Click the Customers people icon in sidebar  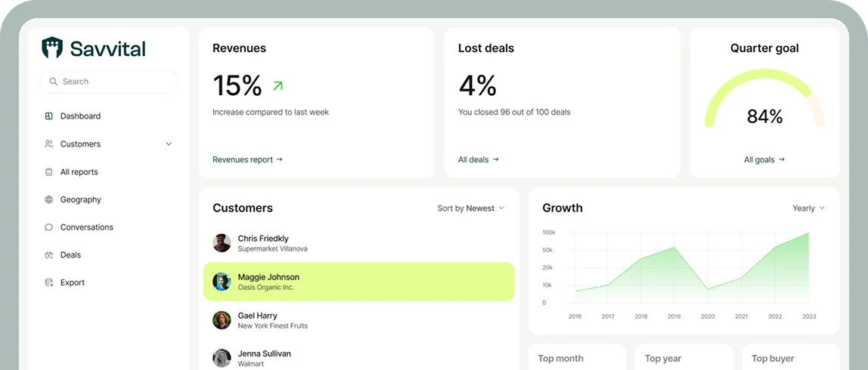tap(49, 144)
